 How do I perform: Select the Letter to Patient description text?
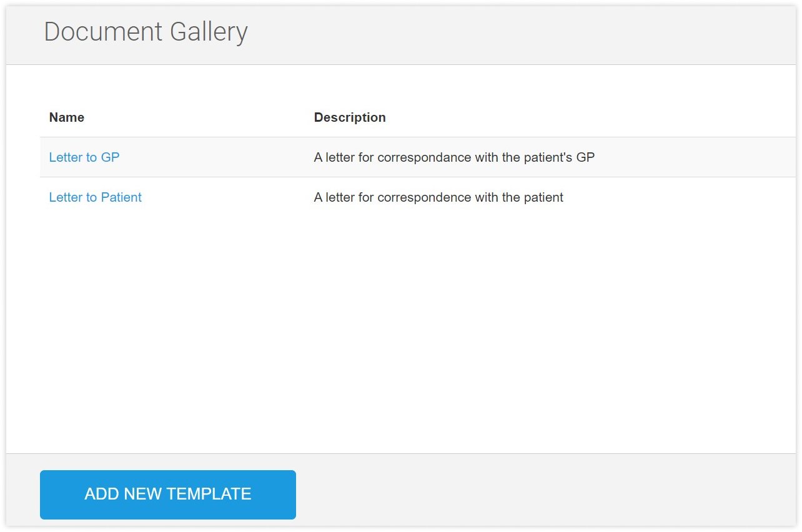click(x=438, y=197)
